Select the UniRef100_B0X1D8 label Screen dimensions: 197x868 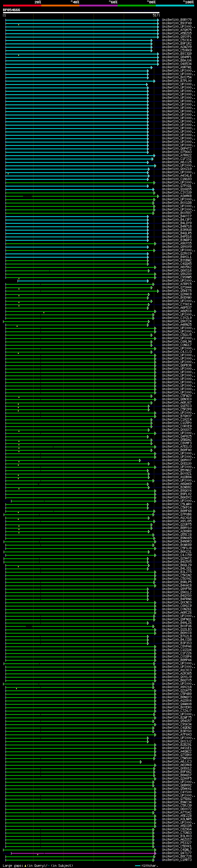click(177, 203)
